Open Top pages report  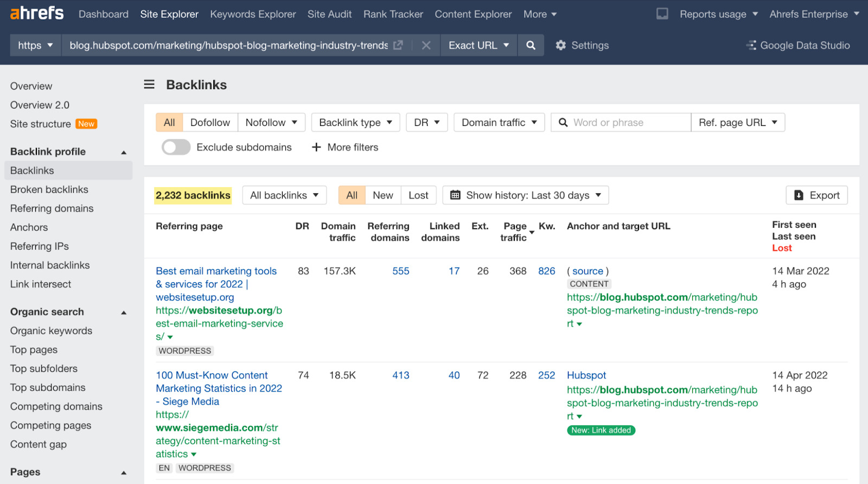[x=34, y=349]
